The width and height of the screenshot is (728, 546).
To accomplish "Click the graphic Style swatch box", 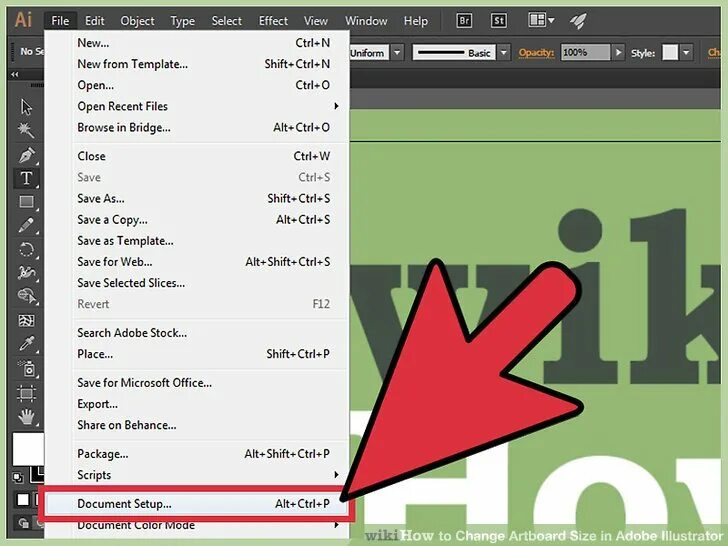I will click(x=670, y=52).
